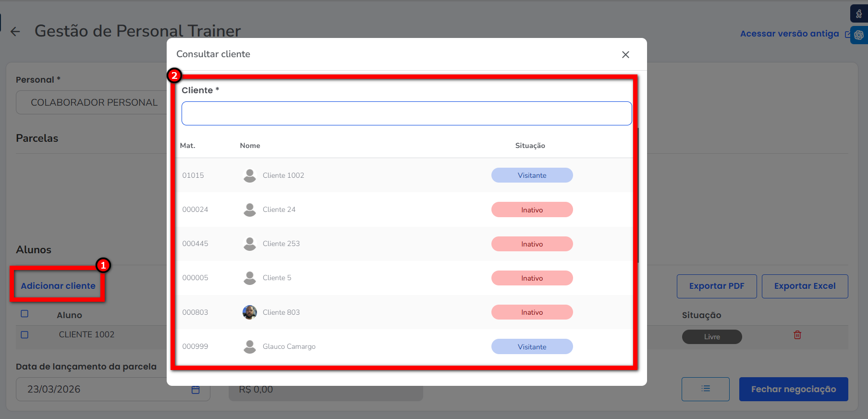Click Exportar PDF button
This screenshot has width=868, height=419.
(716, 286)
